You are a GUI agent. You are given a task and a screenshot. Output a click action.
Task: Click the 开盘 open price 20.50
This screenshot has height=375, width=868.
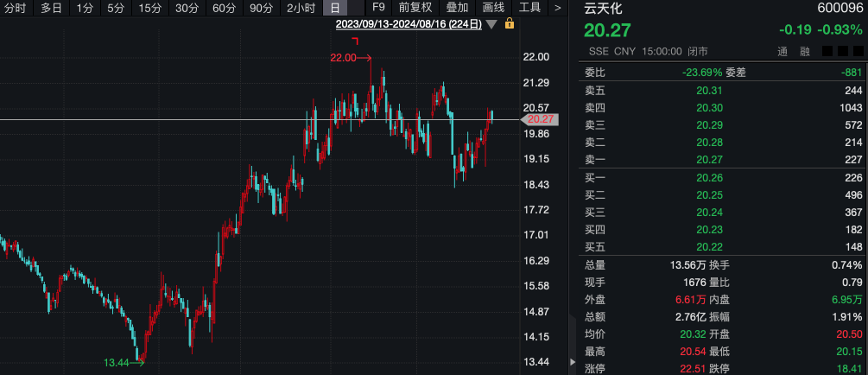pyautogui.click(x=849, y=334)
